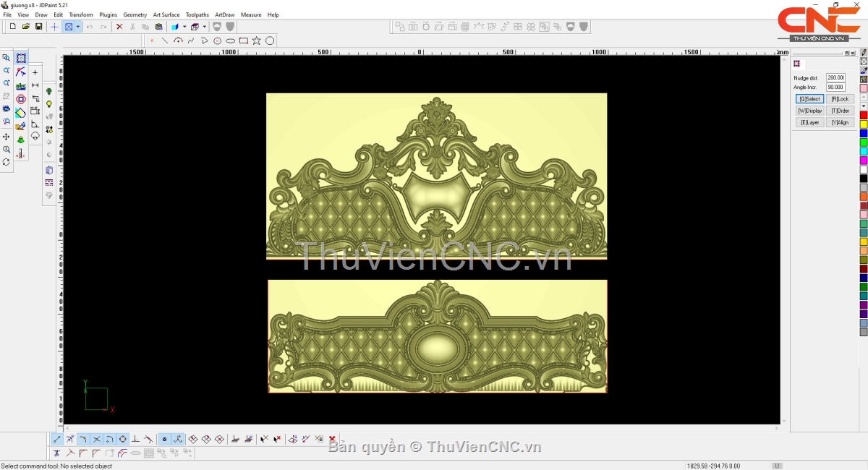Click the eye view icon in left toolbar
The width and height of the screenshot is (868, 470).
click(7, 109)
